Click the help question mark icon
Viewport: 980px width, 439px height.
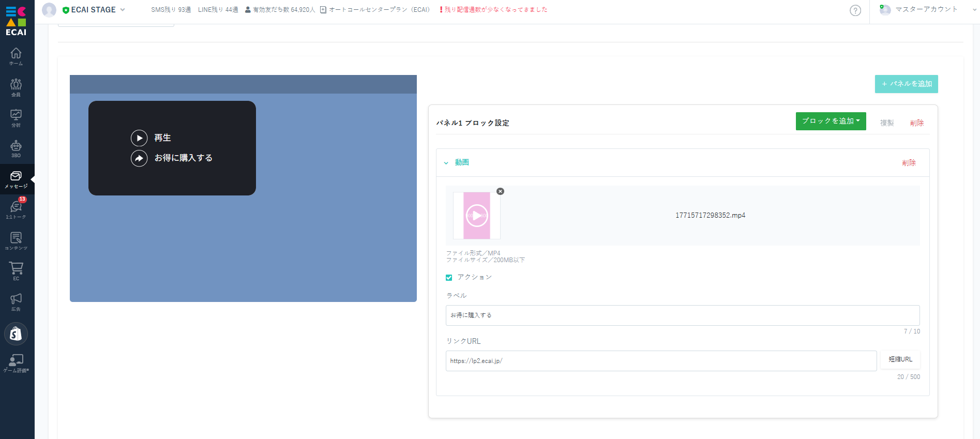click(855, 10)
